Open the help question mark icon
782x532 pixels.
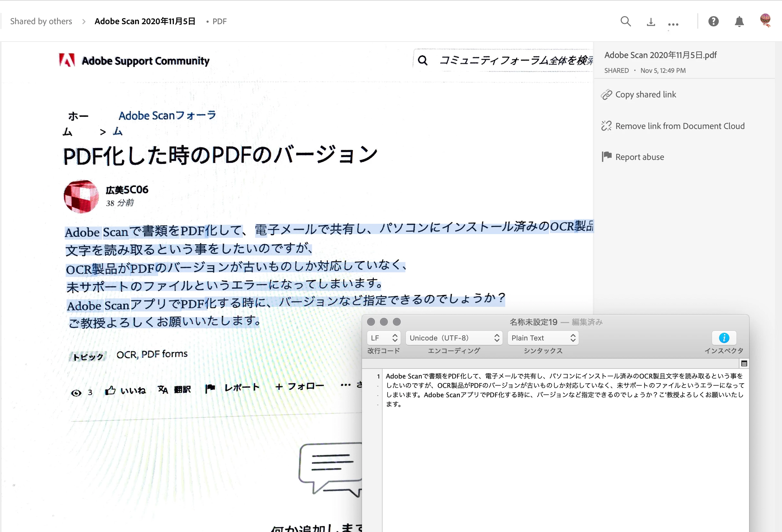pyautogui.click(x=713, y=22)
